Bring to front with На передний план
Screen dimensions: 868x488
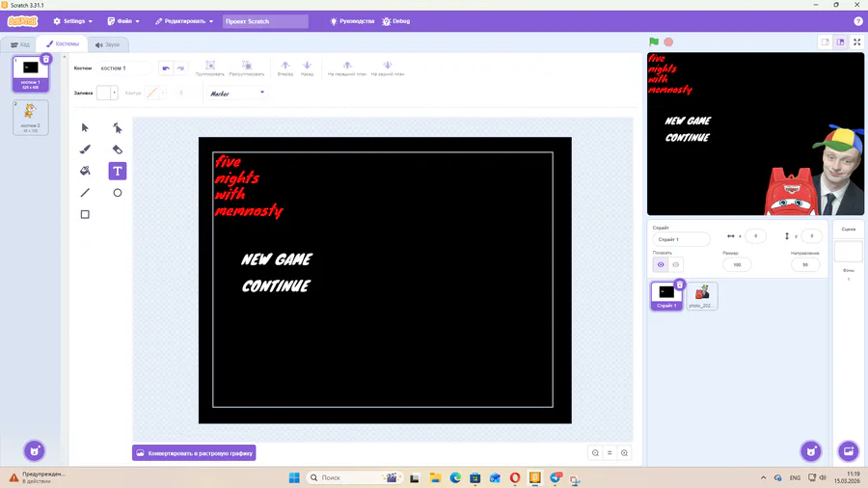point(347,68)
